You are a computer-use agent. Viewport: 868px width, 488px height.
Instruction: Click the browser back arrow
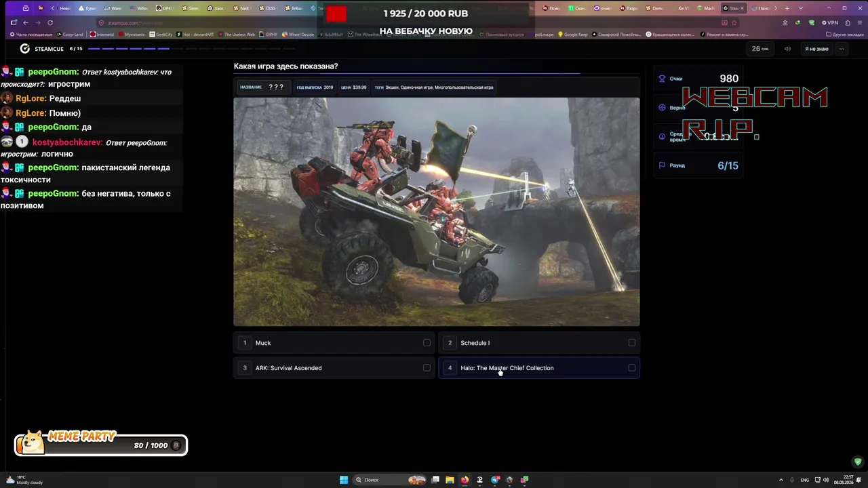click(26, 22)
